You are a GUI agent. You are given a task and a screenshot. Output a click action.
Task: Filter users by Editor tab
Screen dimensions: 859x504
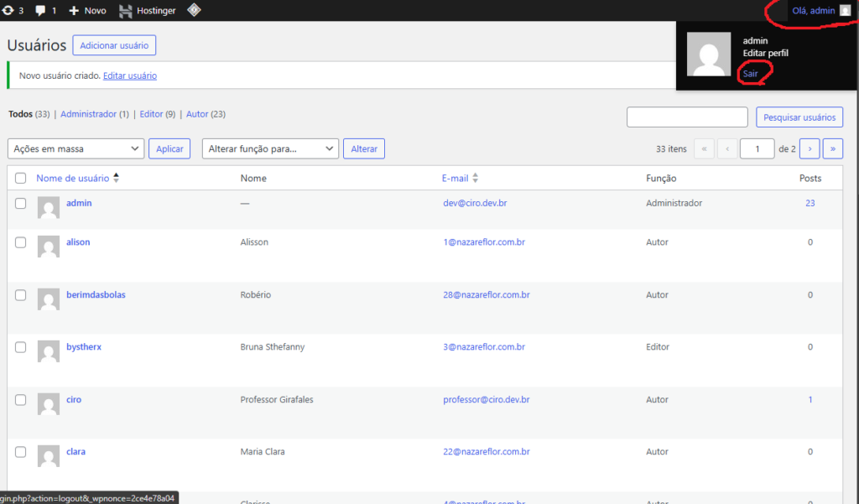(x=151, y=114)
